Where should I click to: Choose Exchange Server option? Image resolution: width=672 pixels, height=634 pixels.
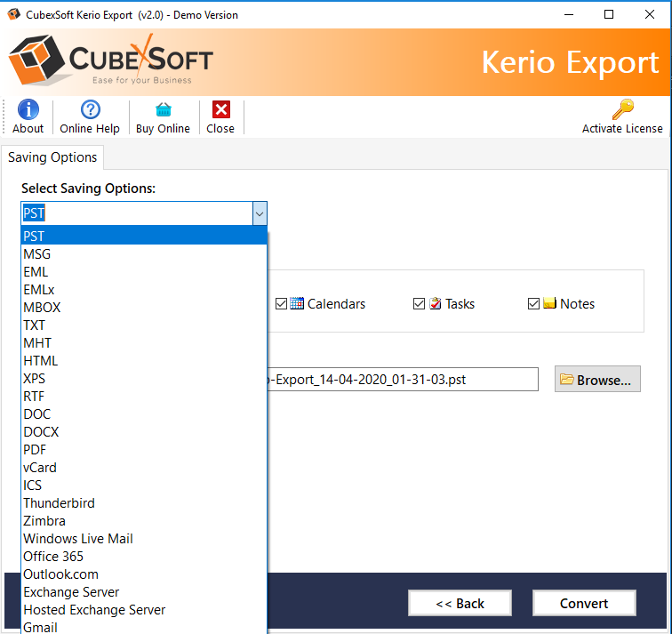coord(144,592)
